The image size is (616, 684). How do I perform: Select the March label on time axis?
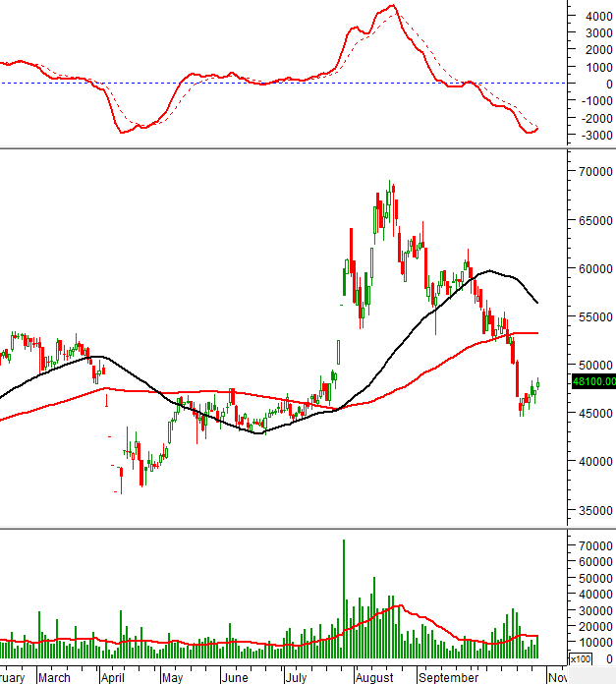tap(54, 677)
